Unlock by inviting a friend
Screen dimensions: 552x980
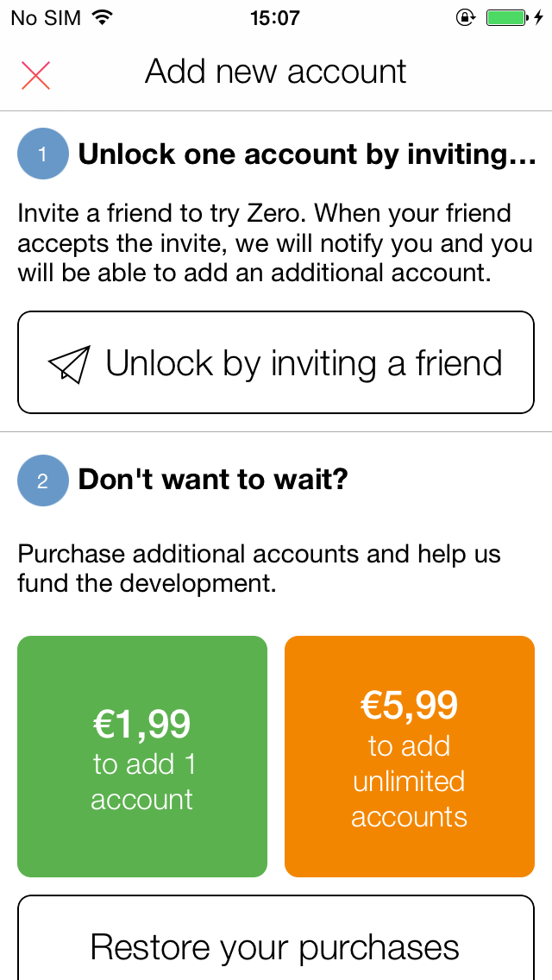coord(276,362)
